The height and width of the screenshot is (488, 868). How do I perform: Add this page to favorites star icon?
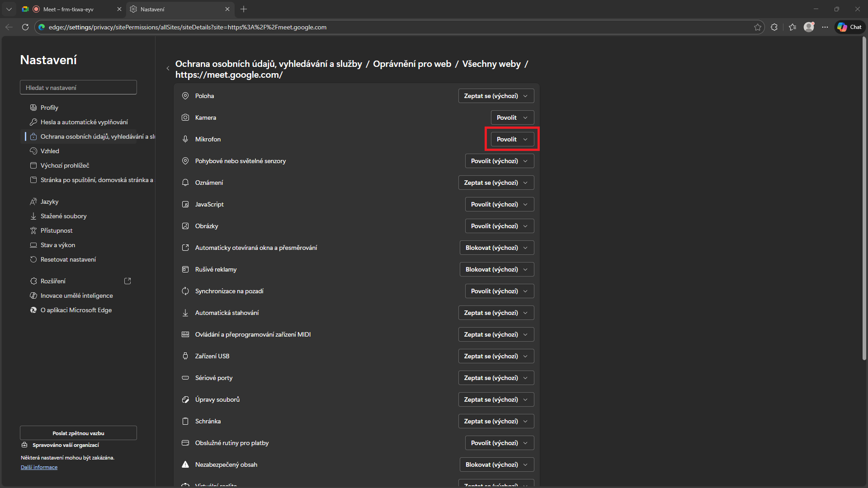[x=758, y=27]
